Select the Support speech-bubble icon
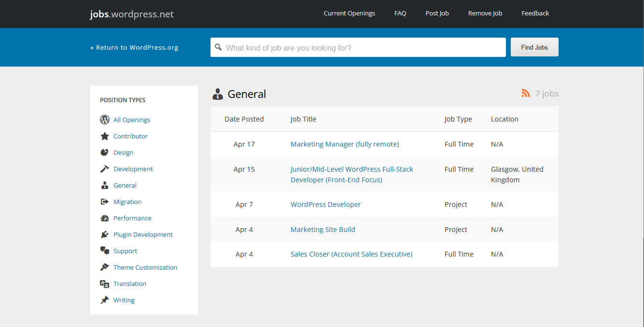The image size is (644, 327). point(105,251)
